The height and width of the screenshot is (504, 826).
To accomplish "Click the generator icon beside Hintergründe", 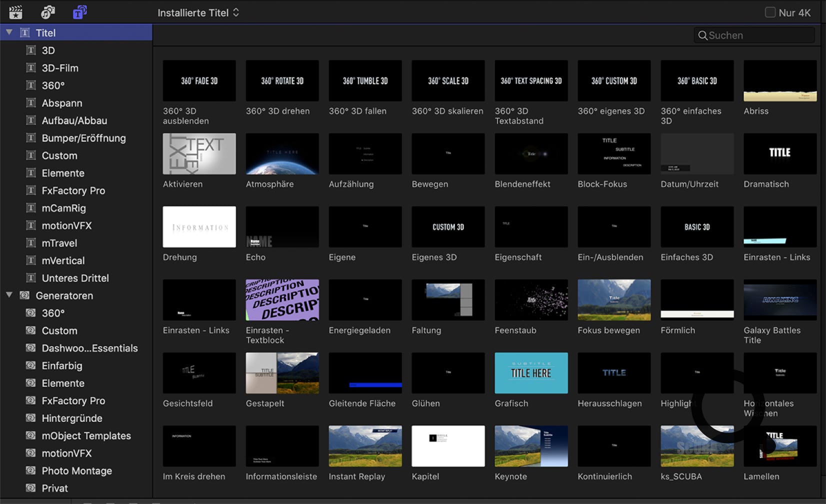I will 31,418.
